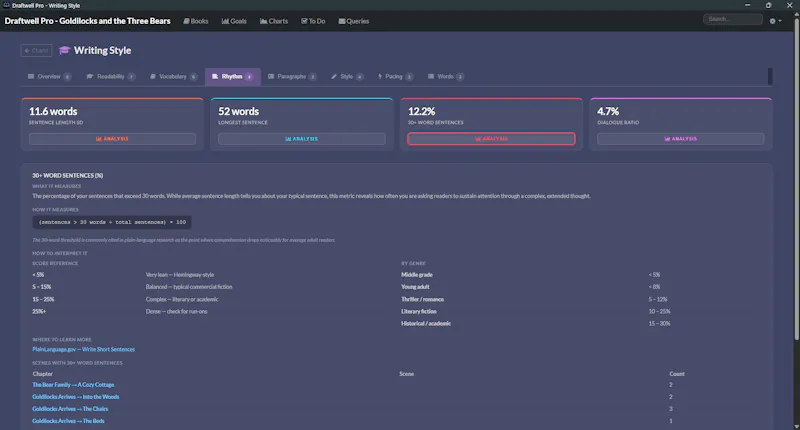Click the 11.6 words value

point(53,111)
